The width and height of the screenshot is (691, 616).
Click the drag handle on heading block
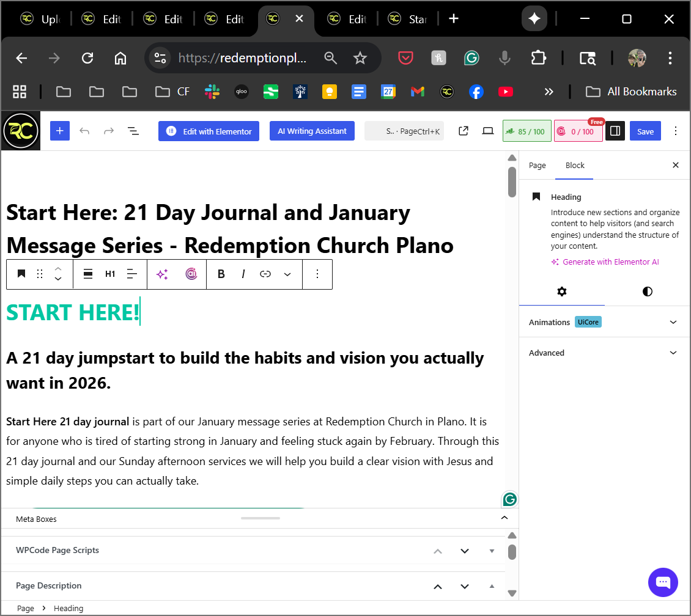click(40, 274)
